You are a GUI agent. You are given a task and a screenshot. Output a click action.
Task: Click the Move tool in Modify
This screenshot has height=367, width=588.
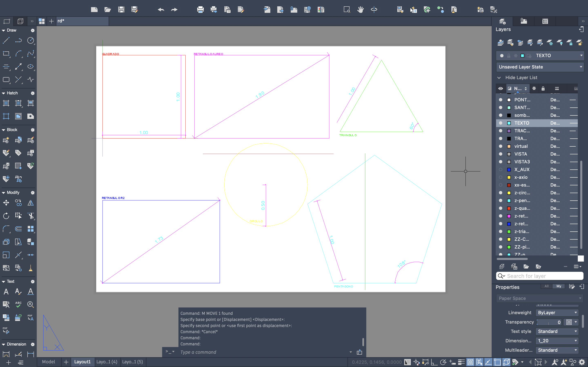[6, 203]
